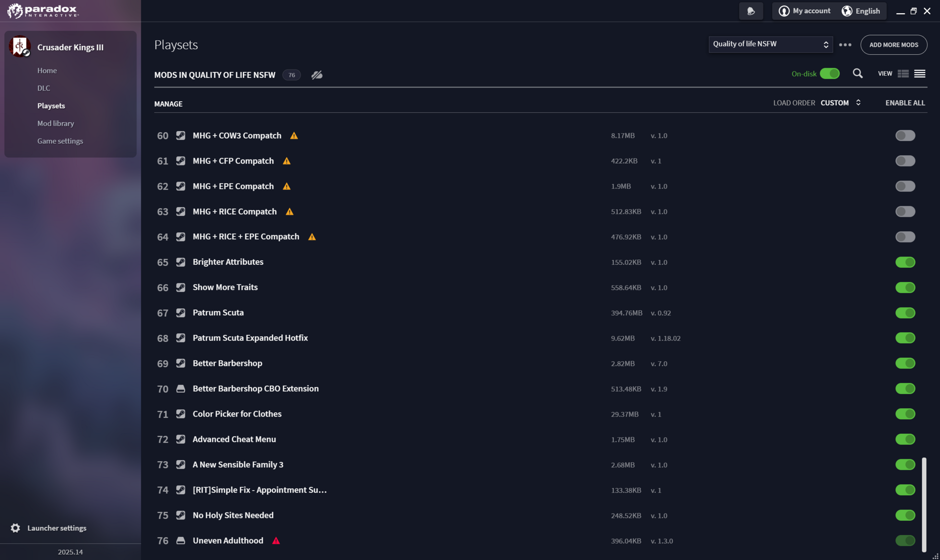
Task: Toggle the On-disk filter switch
Action: coord(830,73)
